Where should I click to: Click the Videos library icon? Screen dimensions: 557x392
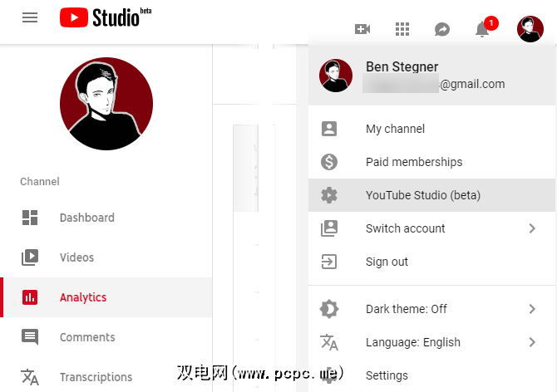pos(30,257)
